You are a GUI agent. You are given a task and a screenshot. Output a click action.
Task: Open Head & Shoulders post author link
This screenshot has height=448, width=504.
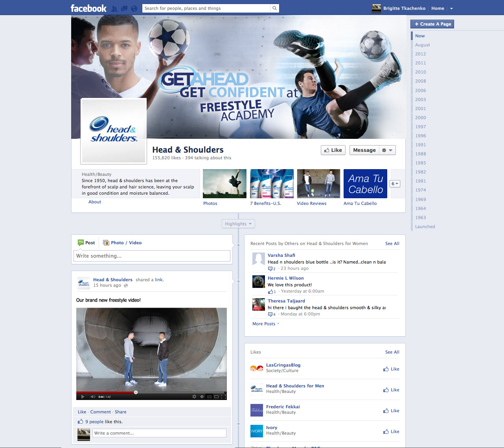click(113, 280)
